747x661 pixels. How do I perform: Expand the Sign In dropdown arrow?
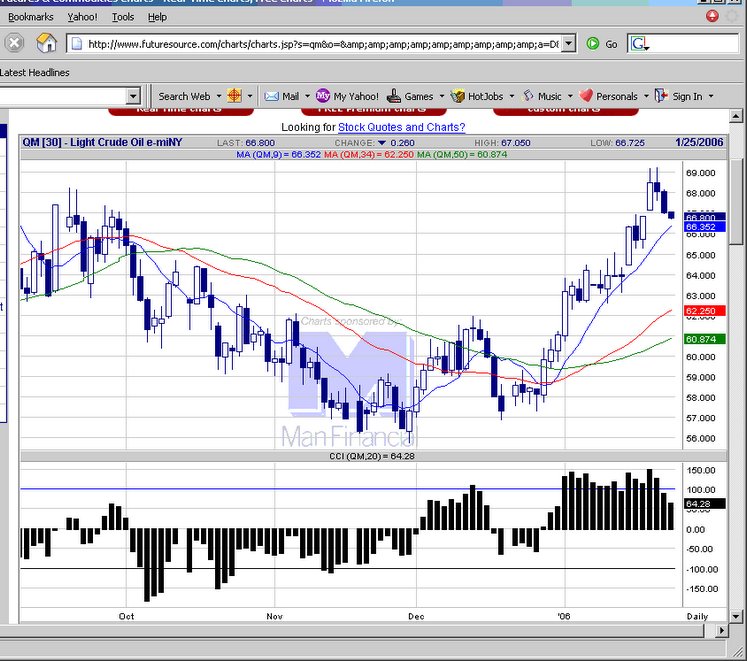tap(711, 96)
